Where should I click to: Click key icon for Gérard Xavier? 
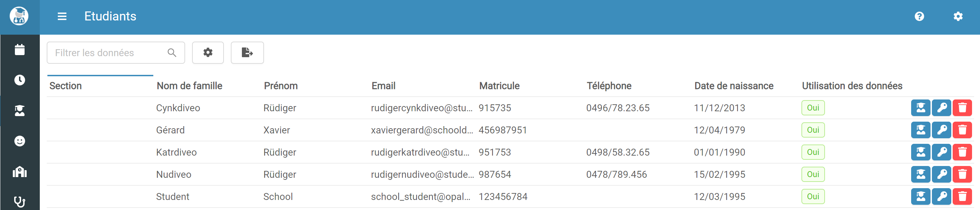pyautogui.click(x=942, y=130)
